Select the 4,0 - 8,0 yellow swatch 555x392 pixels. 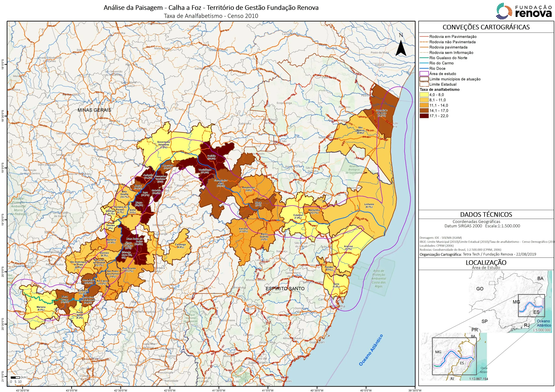tap(424, 95)
